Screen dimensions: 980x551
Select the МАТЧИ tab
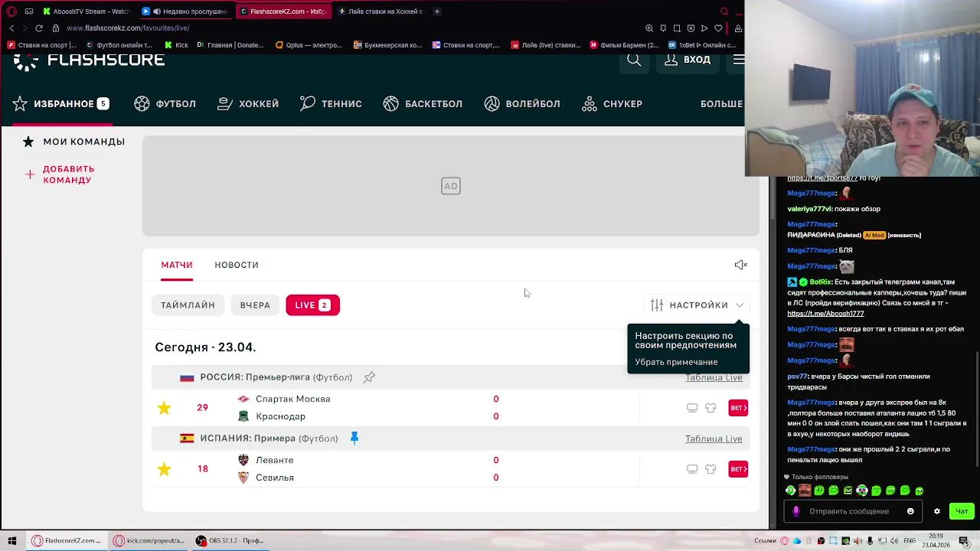click(x=177, y=265)
